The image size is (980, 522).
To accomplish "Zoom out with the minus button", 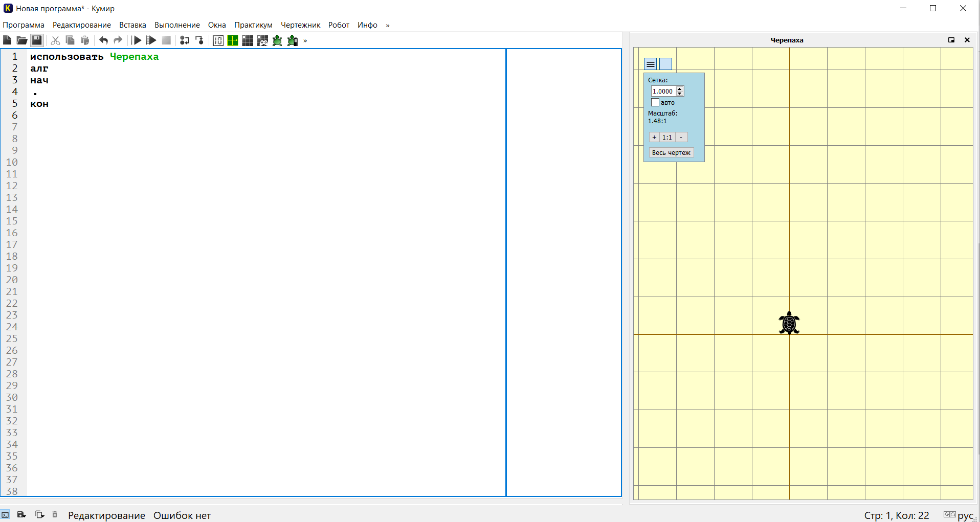I will click(x=681, y=137).
